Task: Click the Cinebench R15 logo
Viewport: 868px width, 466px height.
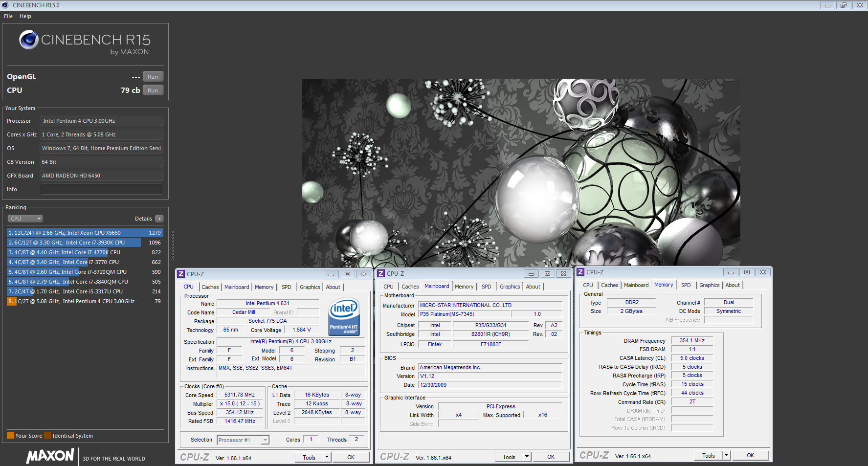Action: 85,43
